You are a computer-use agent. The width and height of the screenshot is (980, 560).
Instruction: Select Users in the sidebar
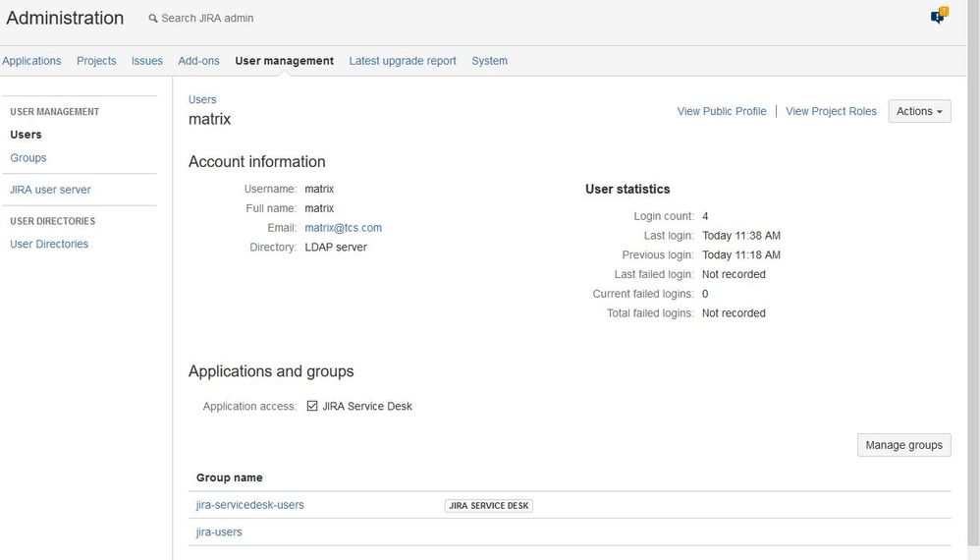click(x=26, y=135)
